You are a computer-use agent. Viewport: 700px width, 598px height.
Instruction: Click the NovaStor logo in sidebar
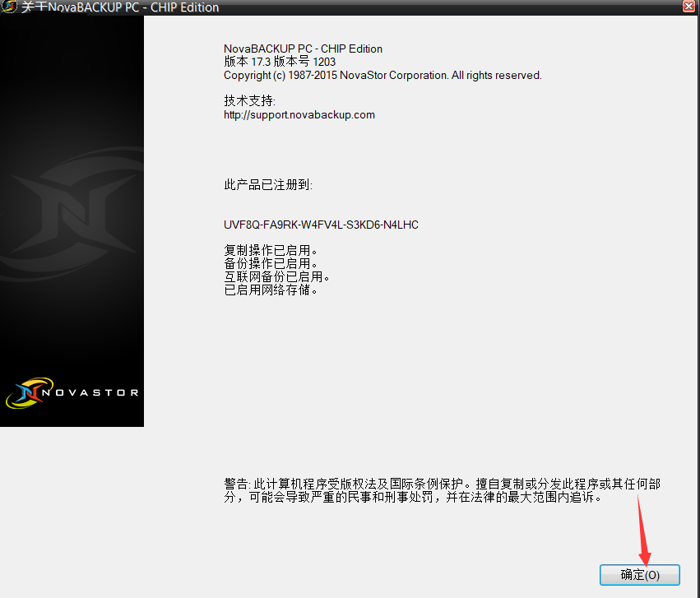point(72,392)
